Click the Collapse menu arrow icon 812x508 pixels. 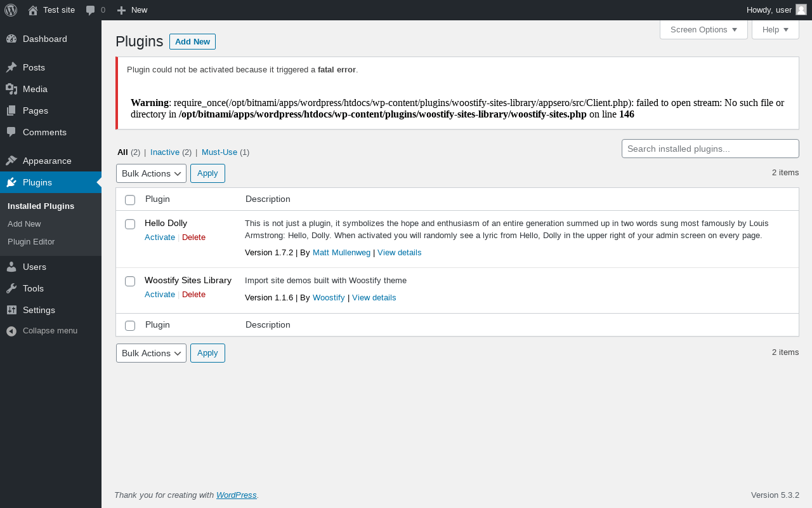click(x=11, y=331)
